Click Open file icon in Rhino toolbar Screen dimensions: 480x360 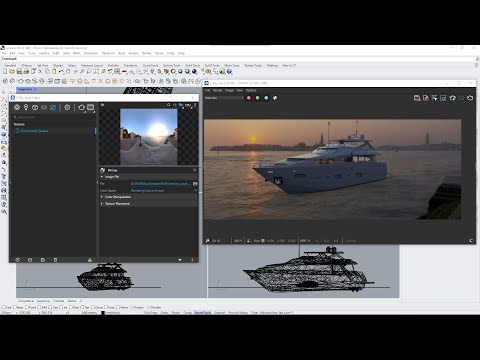(12, 71)
